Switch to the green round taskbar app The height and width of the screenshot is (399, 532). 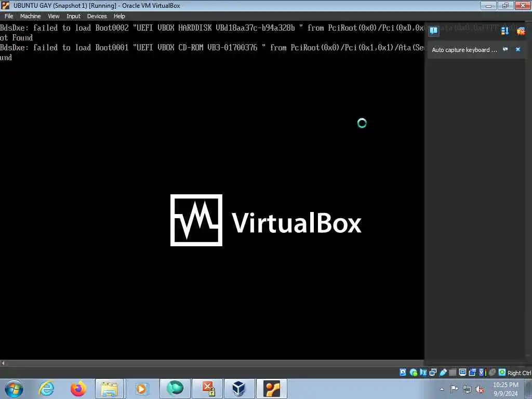pyautogui.click(x=175, y=389)
